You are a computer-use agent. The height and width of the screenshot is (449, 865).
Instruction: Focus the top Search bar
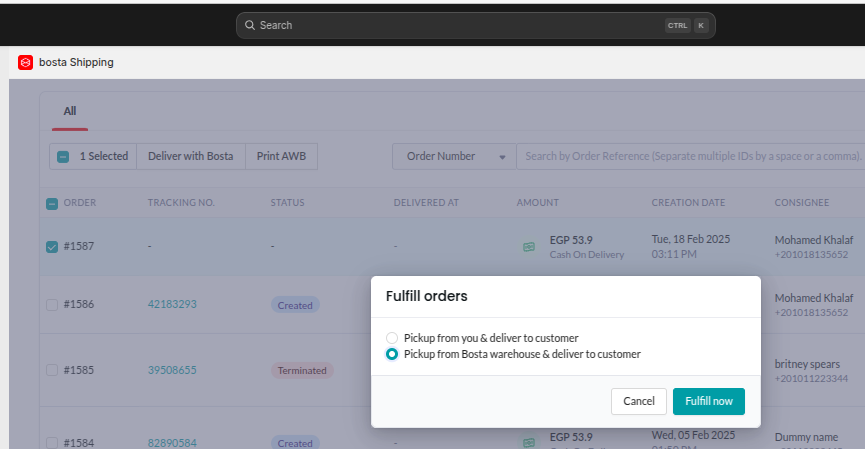pos(476,25)
